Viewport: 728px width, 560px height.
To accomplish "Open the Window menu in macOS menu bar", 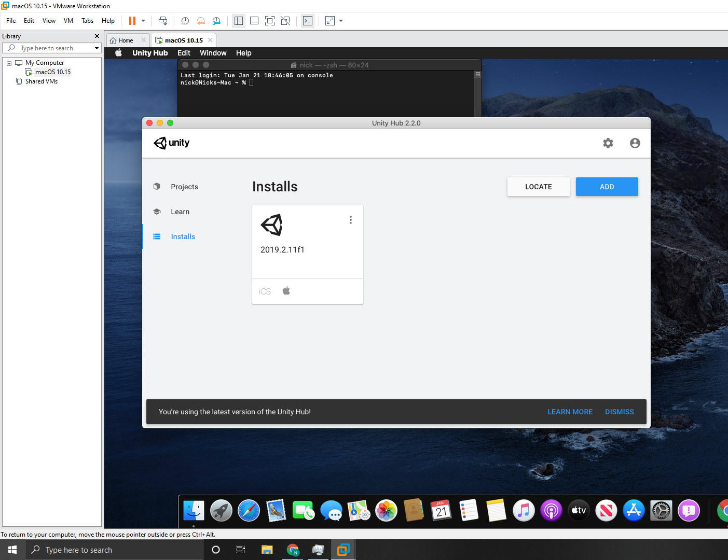I will pyautogui.click(x=213, y=53).
